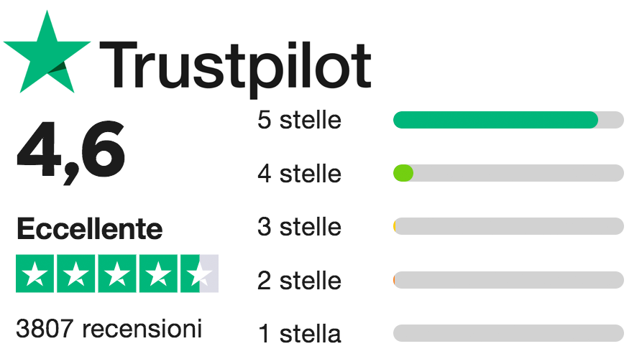Open the 3807 recensioni link
The image size is (642, 364).
coord(109,329)
